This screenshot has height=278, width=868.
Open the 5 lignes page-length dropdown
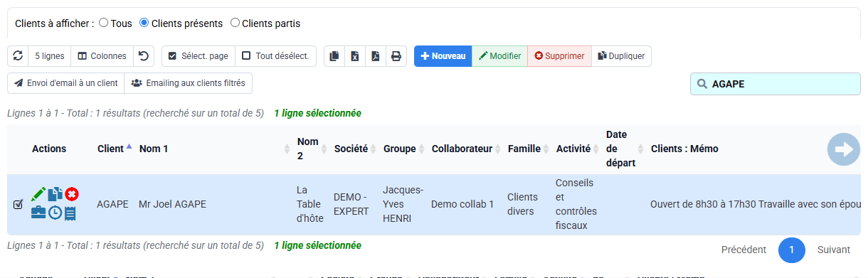pos(49,56)
